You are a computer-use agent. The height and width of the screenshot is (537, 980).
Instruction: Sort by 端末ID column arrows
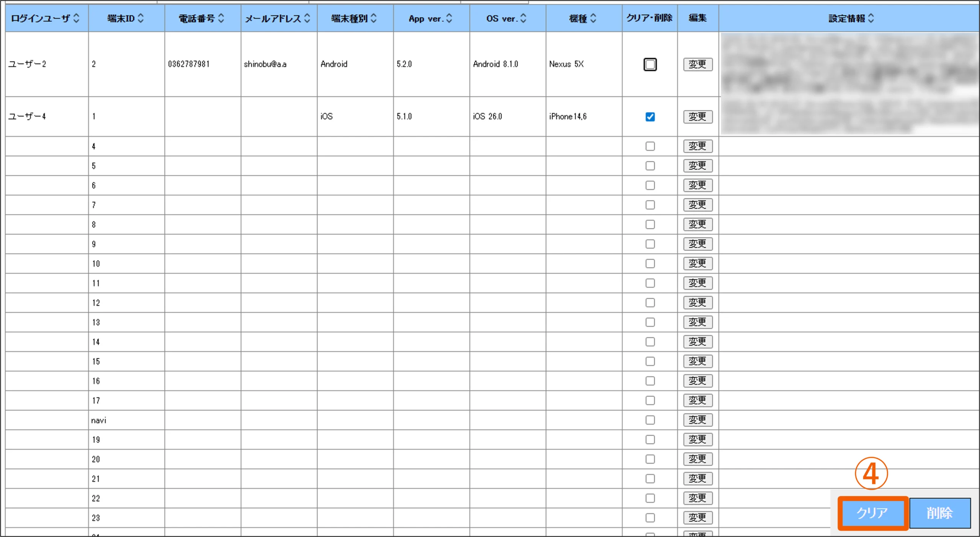tap(140, 18)
